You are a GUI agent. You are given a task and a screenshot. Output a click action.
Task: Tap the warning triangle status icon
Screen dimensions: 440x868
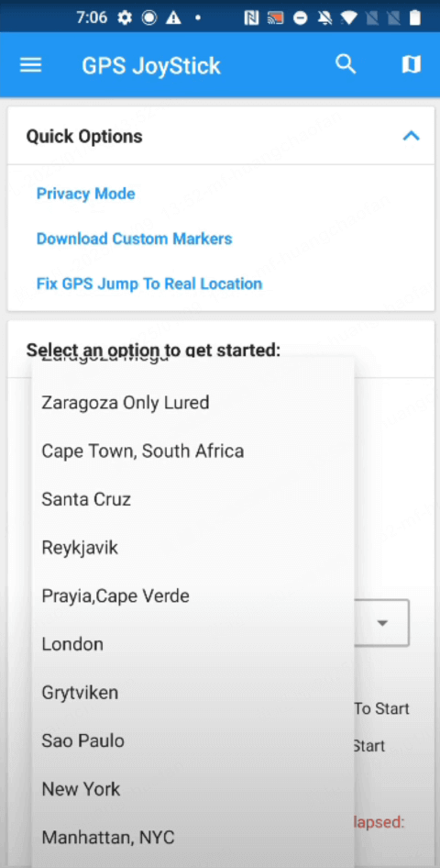(x=173, y=17)
